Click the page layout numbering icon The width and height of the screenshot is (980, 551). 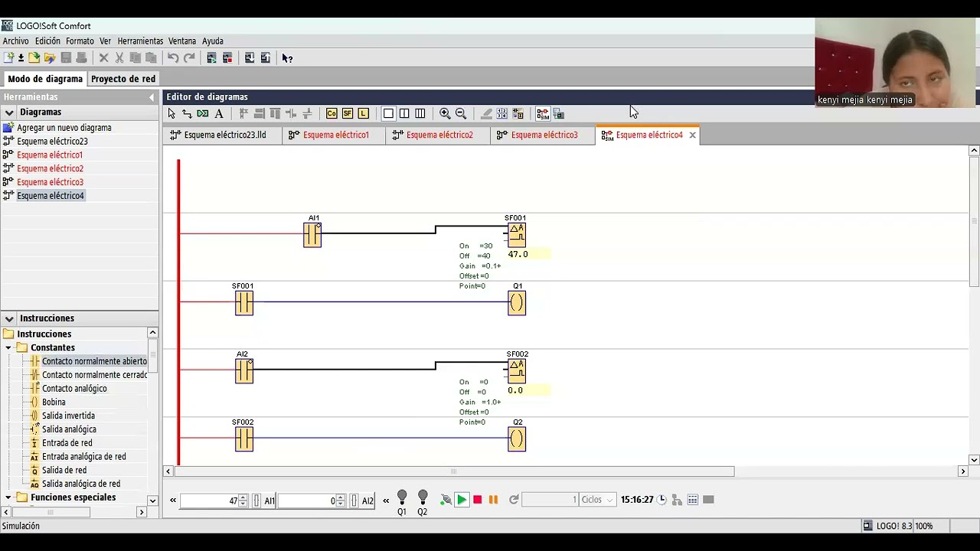pyautogui.click(x=502, y=113)
